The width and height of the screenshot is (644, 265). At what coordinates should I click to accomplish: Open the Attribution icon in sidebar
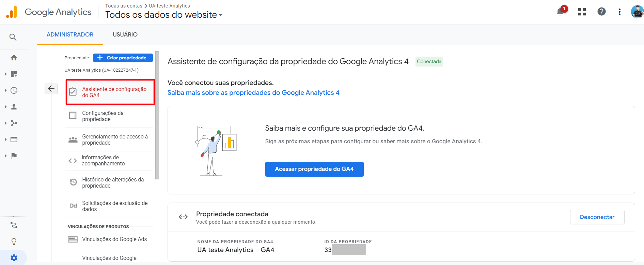pos(14,225)
